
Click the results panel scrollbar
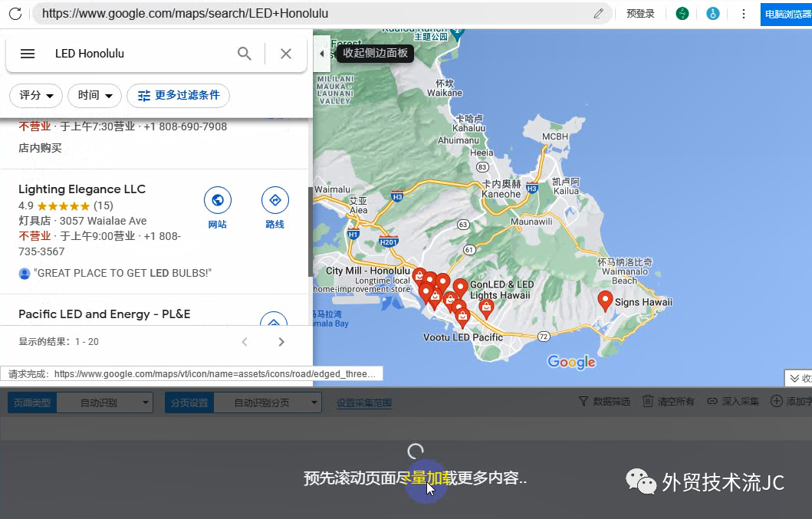311,232
